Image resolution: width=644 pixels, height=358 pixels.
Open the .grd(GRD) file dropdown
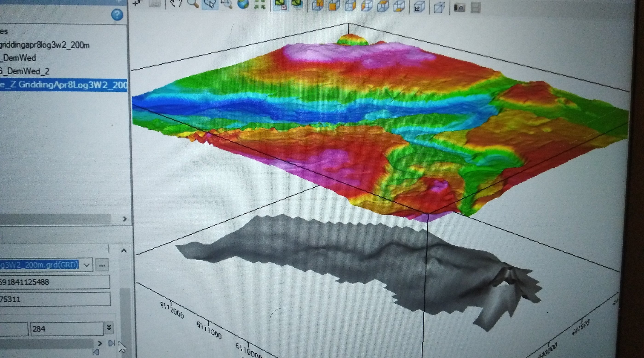tap(86, 265)
